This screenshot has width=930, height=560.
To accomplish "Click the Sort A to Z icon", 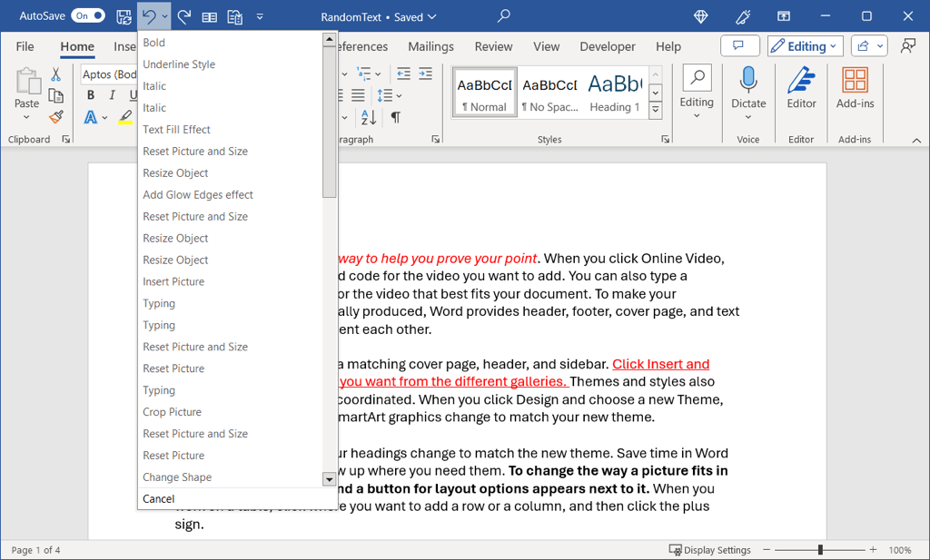I will pos(369,117).
